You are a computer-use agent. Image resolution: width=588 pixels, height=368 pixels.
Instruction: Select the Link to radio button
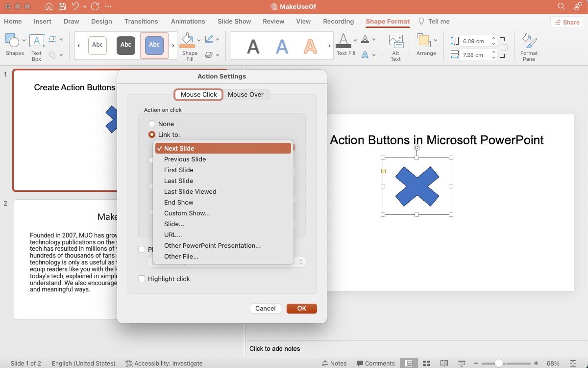152,134
